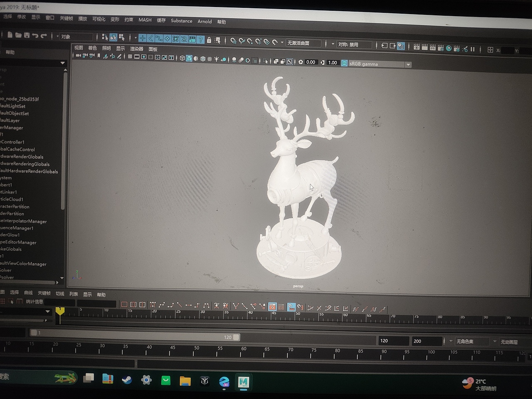The height and width of the screenshot is (399, 532).
Task: Toggle the joints selection mask
Action: coord(150,38)
